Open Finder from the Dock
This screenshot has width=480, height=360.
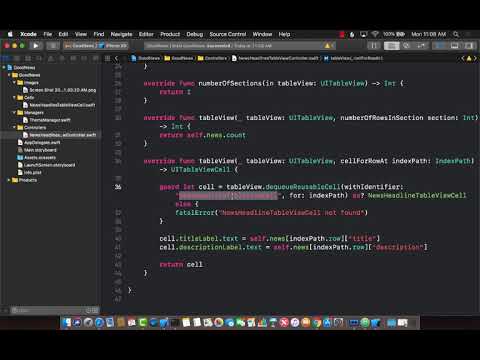point(66,322)
